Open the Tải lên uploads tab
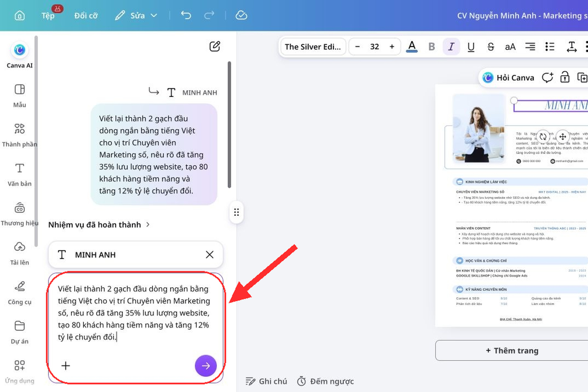This screenshot has width=588, height=392. click(x=20, y=254)
